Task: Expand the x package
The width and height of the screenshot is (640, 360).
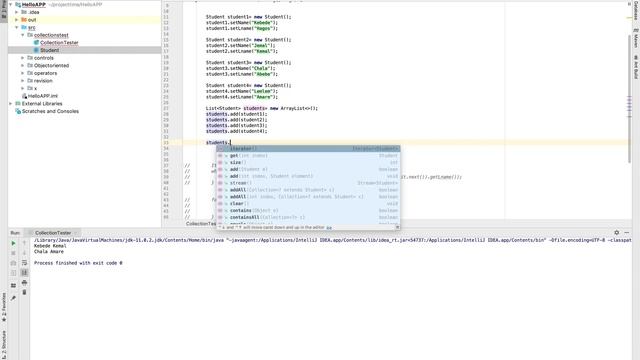Action: [23, 88]
